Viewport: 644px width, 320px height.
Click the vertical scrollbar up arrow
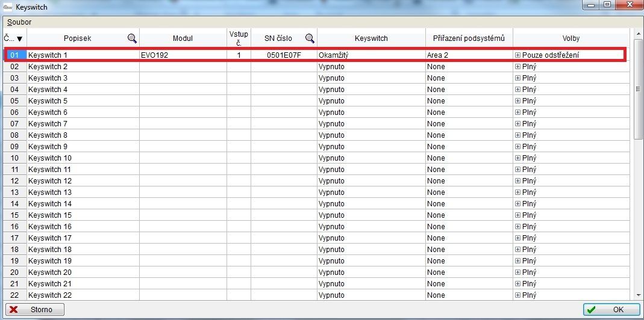tap(638, 31)
